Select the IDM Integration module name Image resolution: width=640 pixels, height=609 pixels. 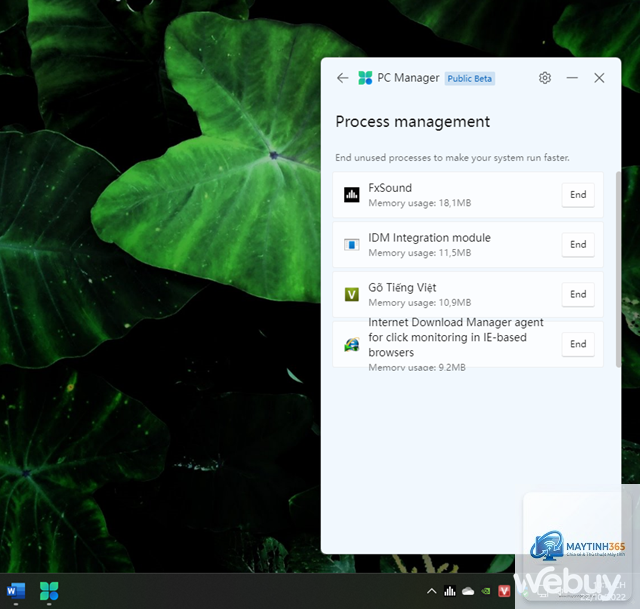(429, 238)
